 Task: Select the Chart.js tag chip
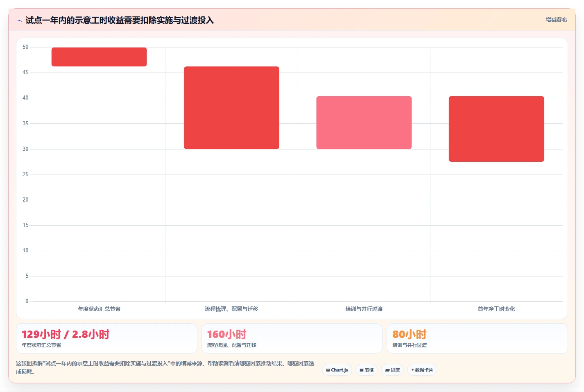point(337,370)
